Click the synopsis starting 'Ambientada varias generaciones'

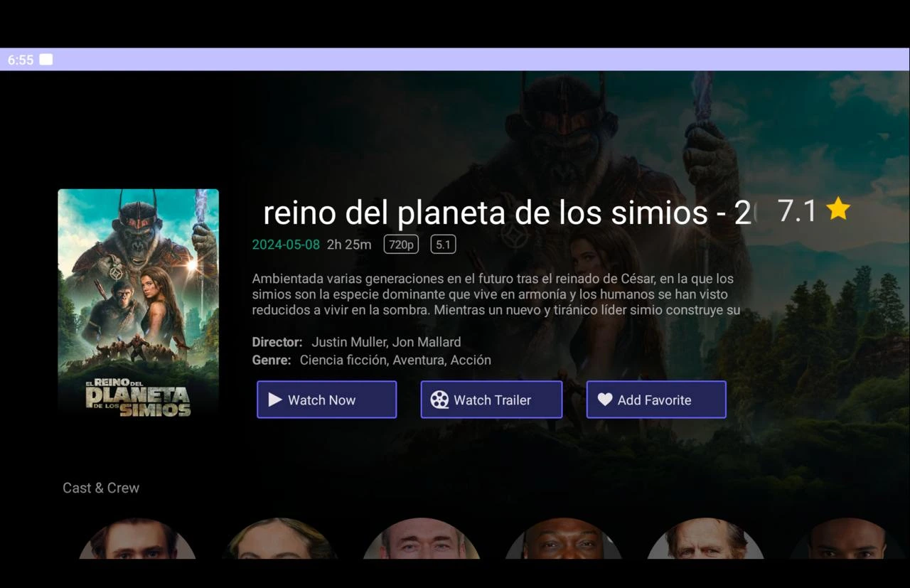(496, 294)
